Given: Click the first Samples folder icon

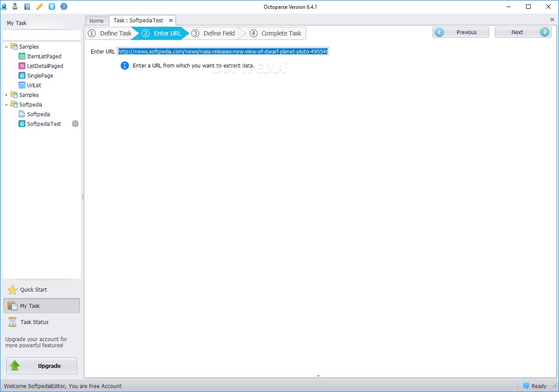Looking at the screenshot, I should click(14, 46).
